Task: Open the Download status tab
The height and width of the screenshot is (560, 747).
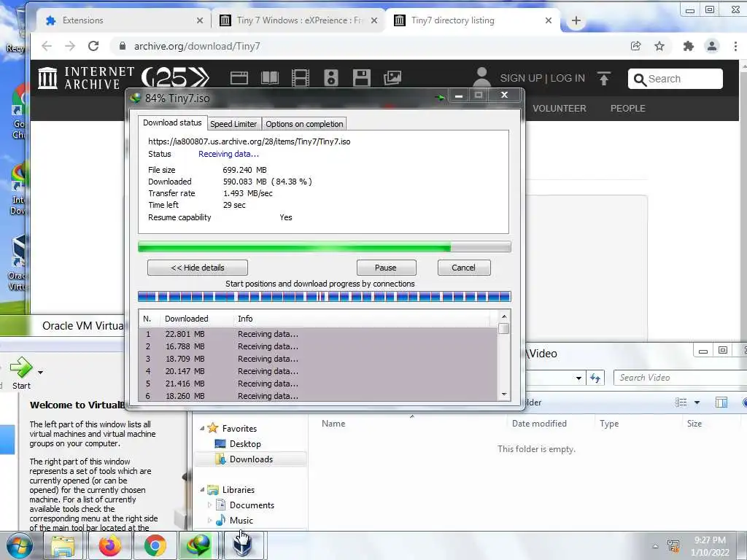Action: pyautogui.click(x=172, y=122)
